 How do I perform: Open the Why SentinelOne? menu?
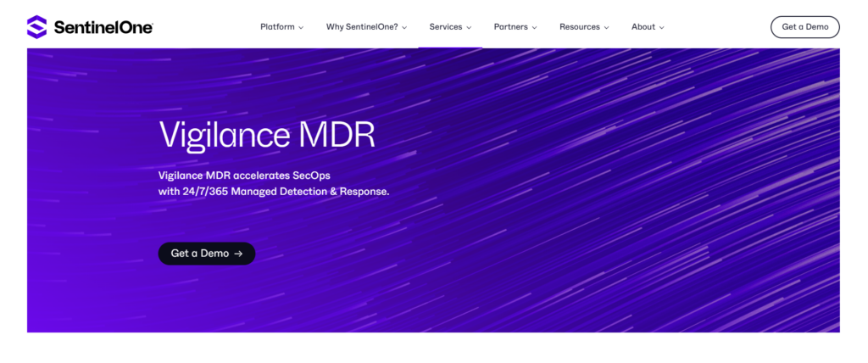click(x=362, y=27)
